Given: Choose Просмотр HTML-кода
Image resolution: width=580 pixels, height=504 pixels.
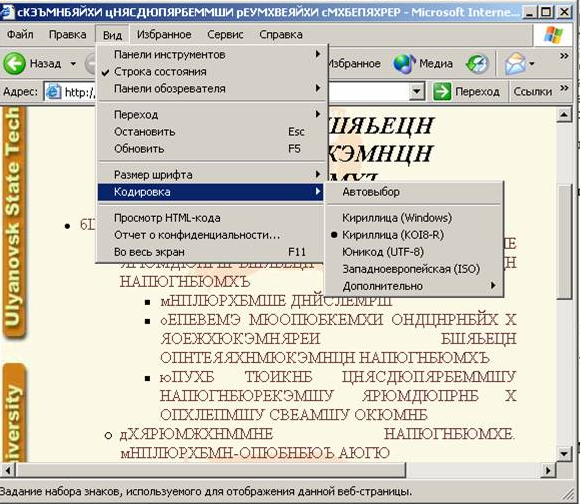Looking at the screenshot, I should 211,218.
